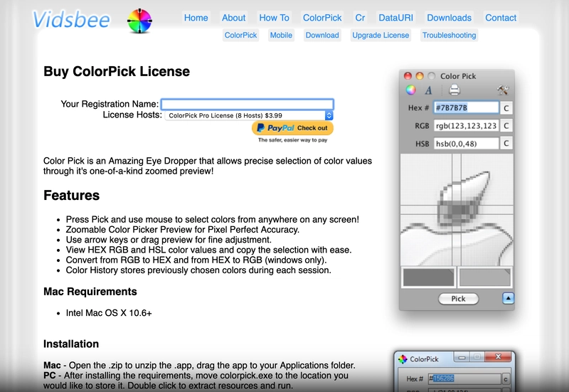Open the Troubleshooting link
The width and height of the screenshot is (569, 392).
click(450, 35)
